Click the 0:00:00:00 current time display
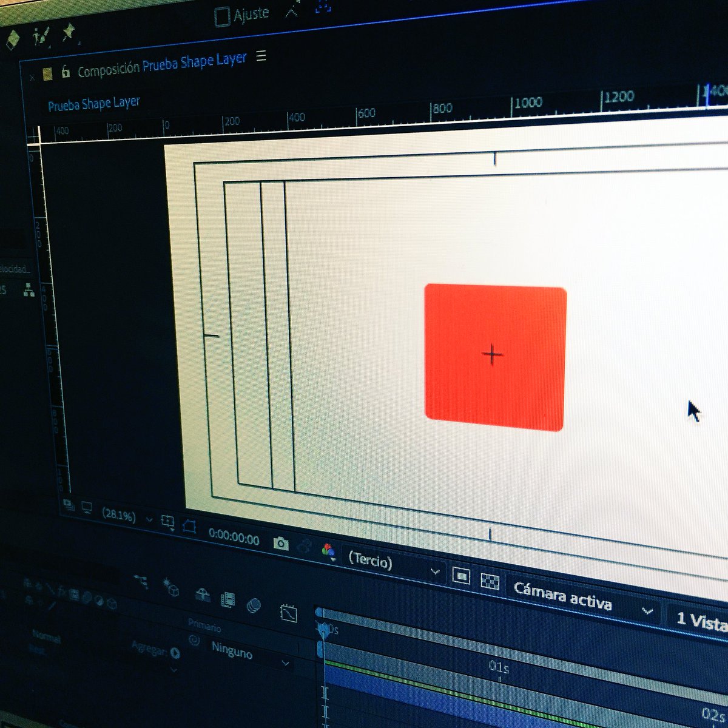The image size is (728, 728). click(x=234, y=537)
